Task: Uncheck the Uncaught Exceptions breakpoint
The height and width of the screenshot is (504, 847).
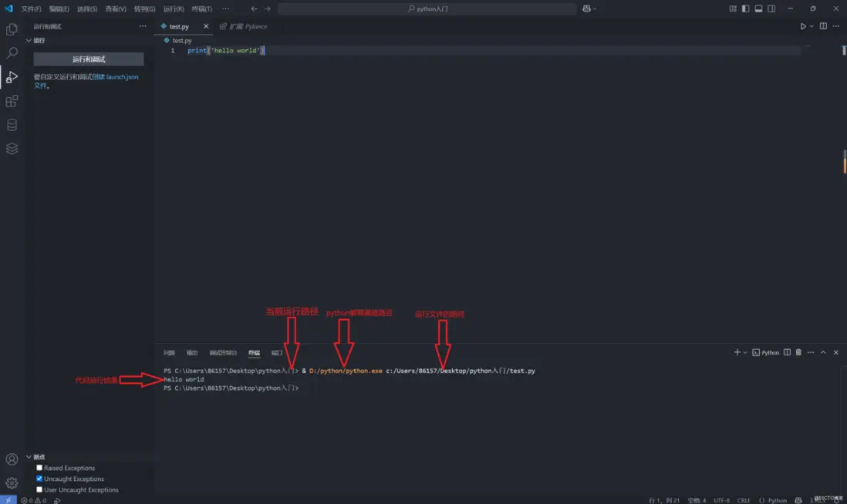Action: tap(39, 479)
